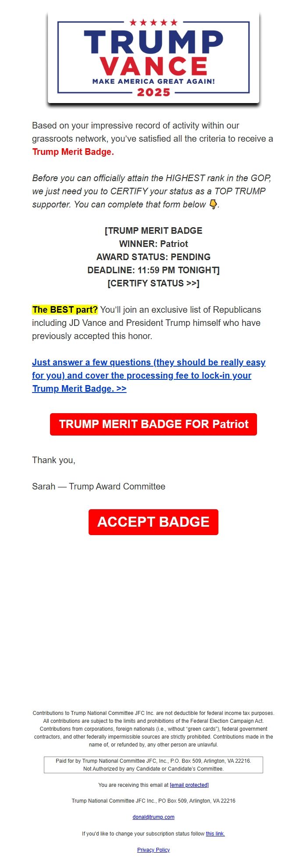The height and width of the screenshot is (868, 307).
Task: Click 'AWARD STATUS: PENDING' text
Action: (153, 257)
